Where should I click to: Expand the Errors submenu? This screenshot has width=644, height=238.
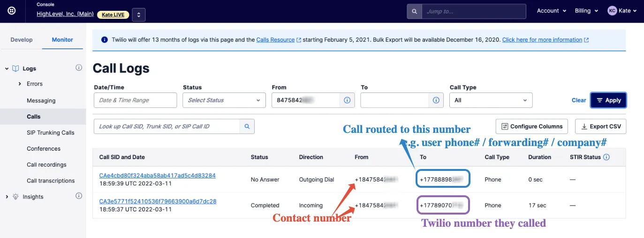[20, 84]
